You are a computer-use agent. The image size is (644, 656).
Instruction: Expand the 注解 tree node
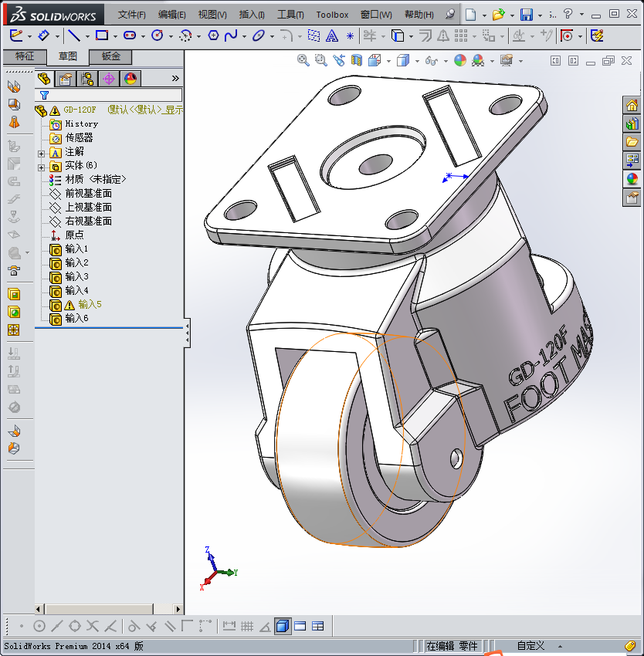coord(41,154)
